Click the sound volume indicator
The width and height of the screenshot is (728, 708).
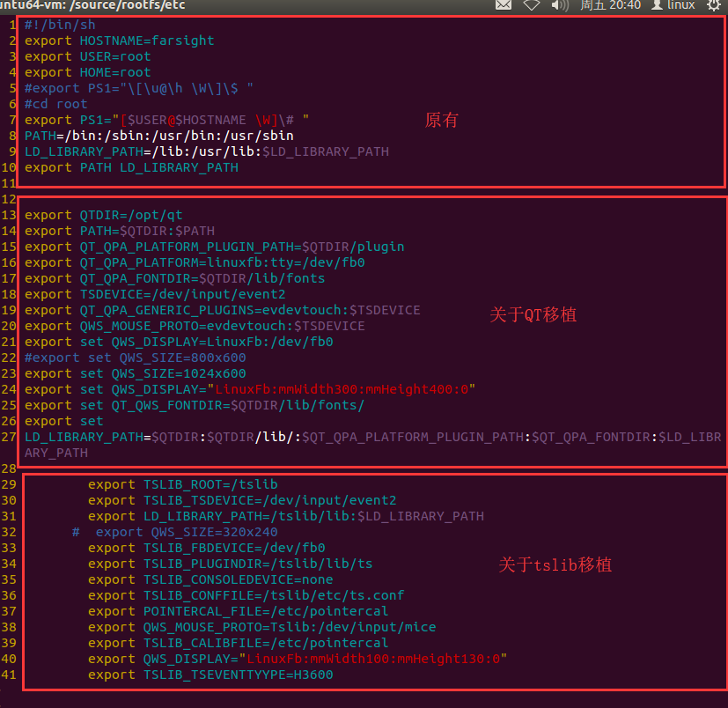[560, 5]
